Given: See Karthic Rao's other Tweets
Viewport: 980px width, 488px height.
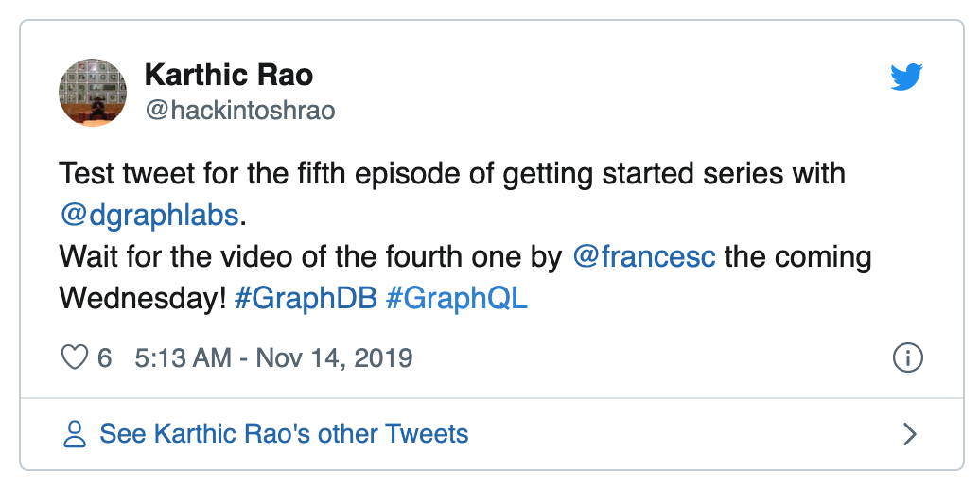Looking at the screenshot, I should click(x=284, y=434).
